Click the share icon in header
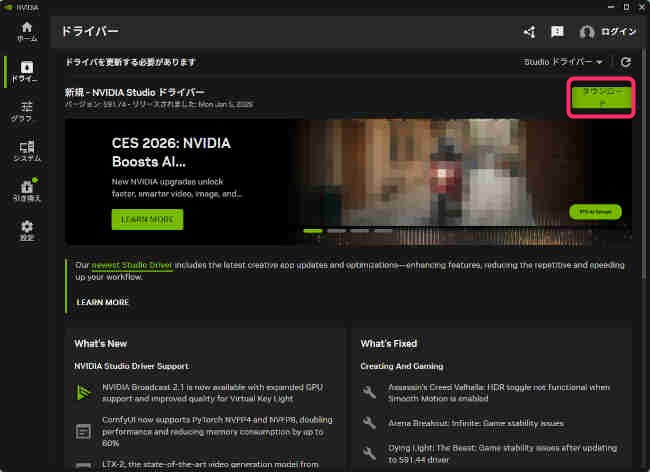The image size is (650, 472). (x=529, y=32)
